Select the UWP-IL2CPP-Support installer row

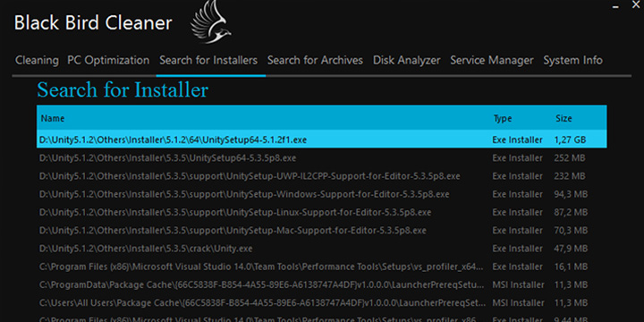pyautogui.click(x=322, y=176)
